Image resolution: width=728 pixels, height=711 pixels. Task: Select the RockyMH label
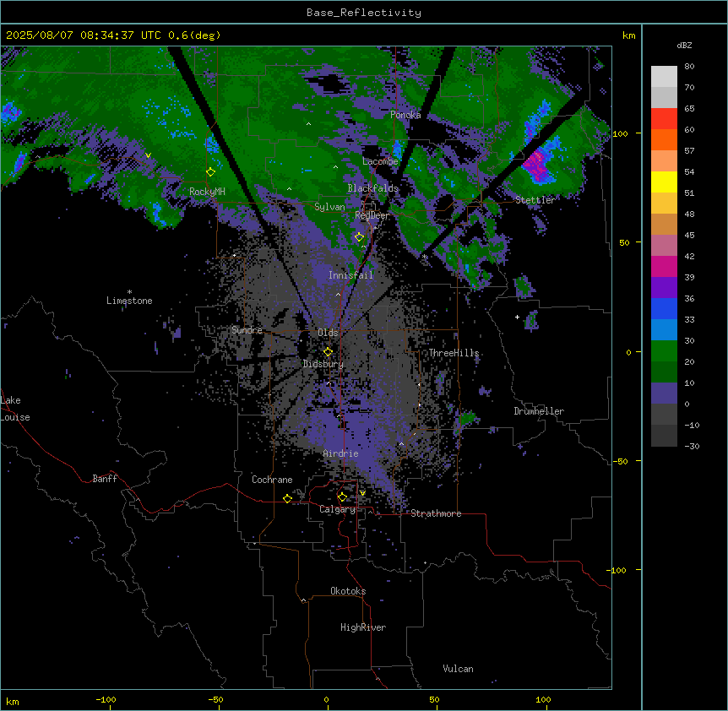207,192
